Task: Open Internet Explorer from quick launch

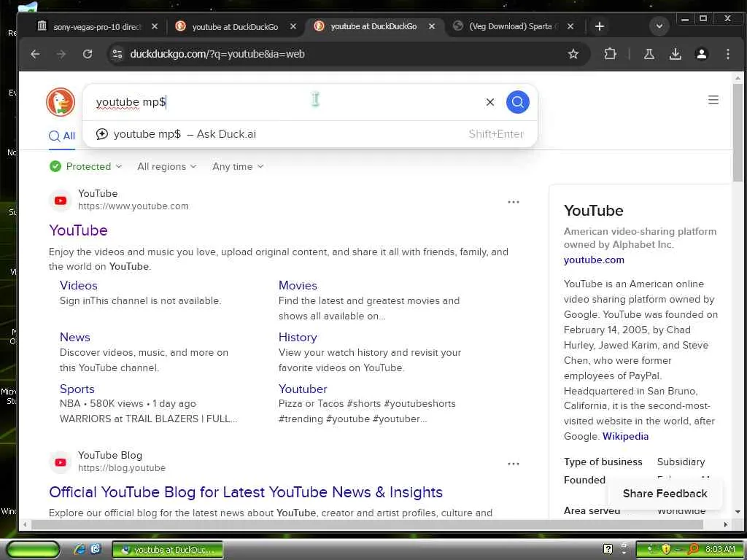Action: 80,550
